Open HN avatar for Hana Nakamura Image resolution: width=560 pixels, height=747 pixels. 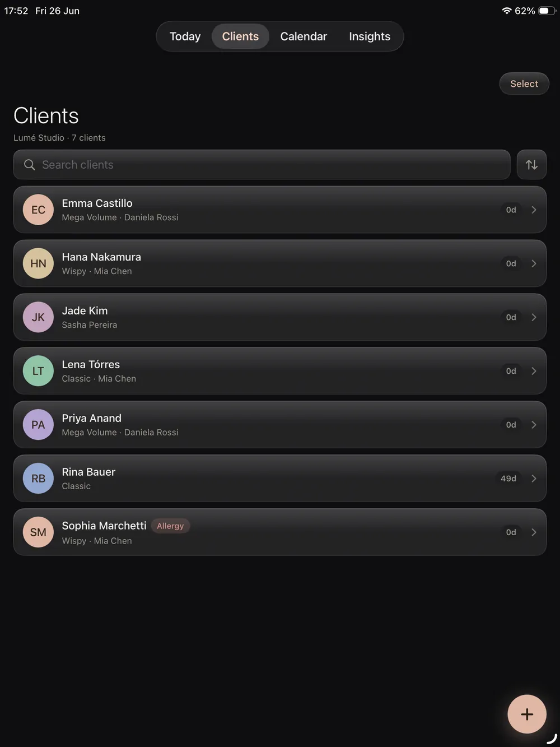pyautogui.click(x=38, y=263)
